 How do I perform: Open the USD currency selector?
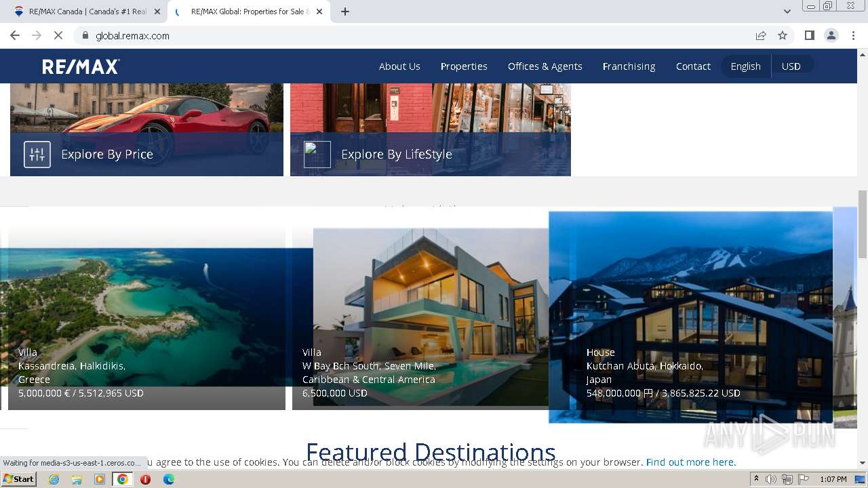coord(791,66)
